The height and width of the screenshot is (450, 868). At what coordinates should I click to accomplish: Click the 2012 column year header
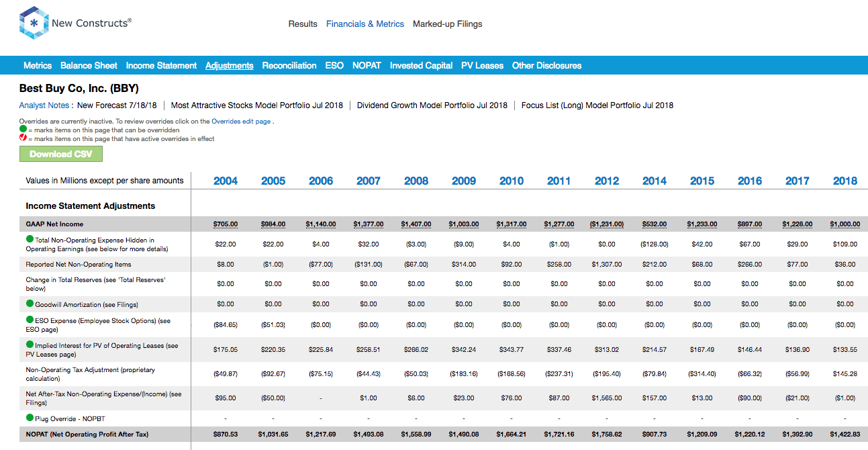(607, 181)
